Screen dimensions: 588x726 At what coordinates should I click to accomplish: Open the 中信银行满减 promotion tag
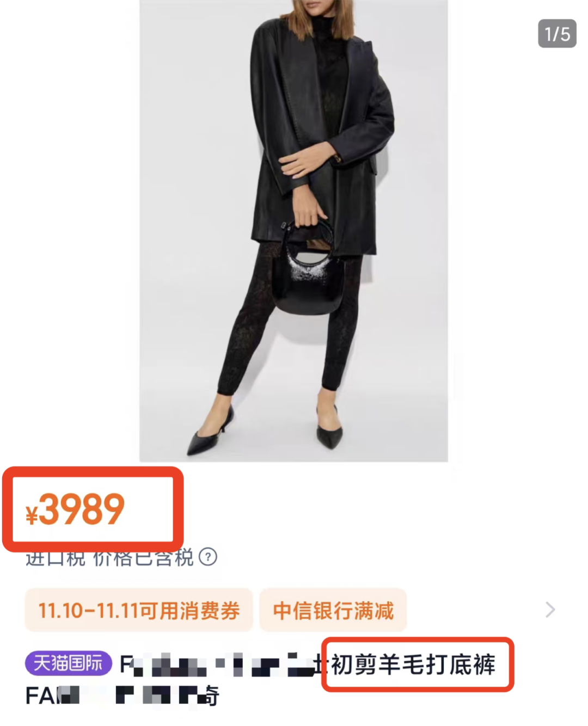pyautogui.click(x=333, y=610)
